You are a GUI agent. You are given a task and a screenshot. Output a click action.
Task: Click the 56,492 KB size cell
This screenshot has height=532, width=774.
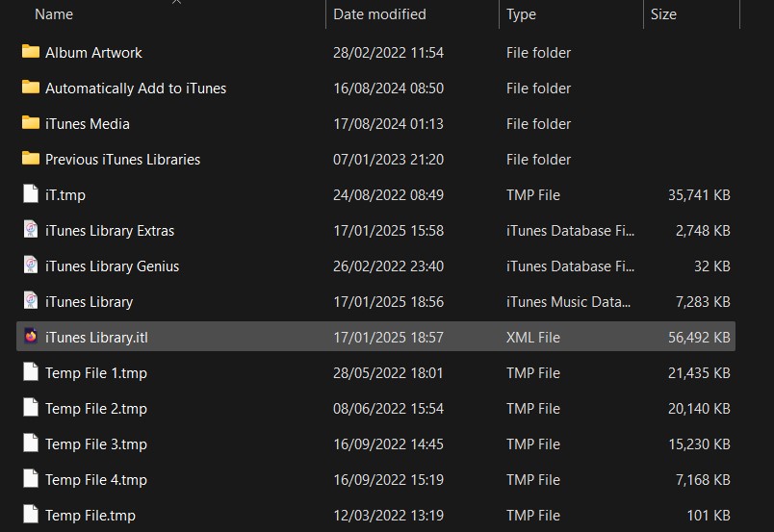[x=699, y=338]
